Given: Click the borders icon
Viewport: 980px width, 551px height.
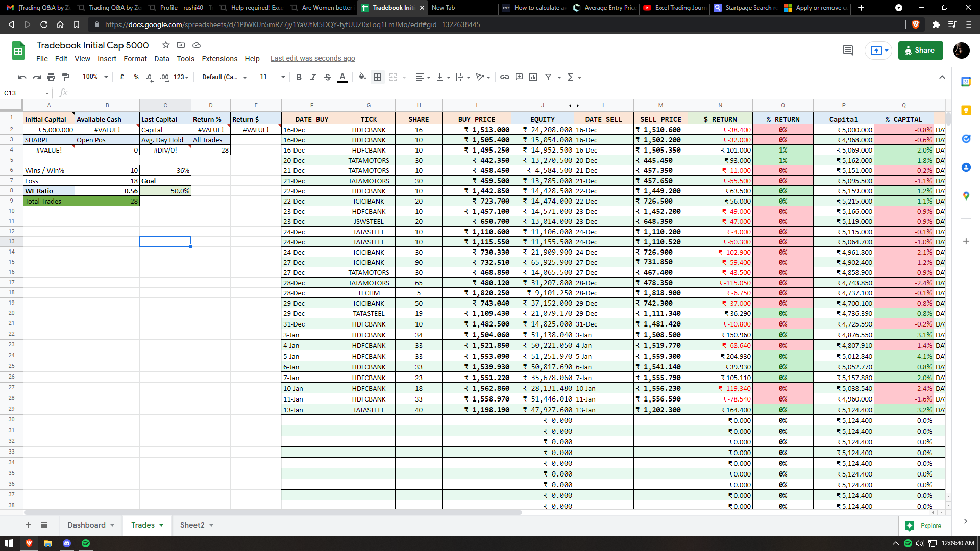Looking at the screenshot, I should click(378, 77).
